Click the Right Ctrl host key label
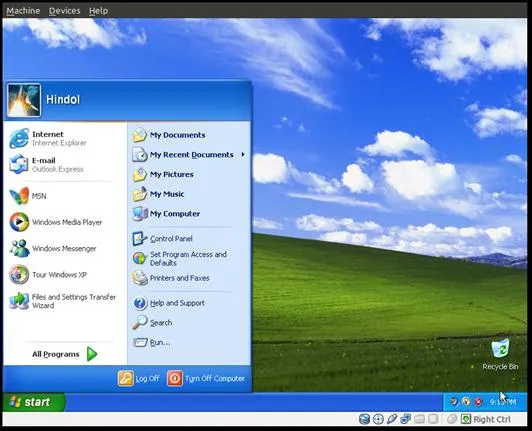 click(x=492, y=419)
